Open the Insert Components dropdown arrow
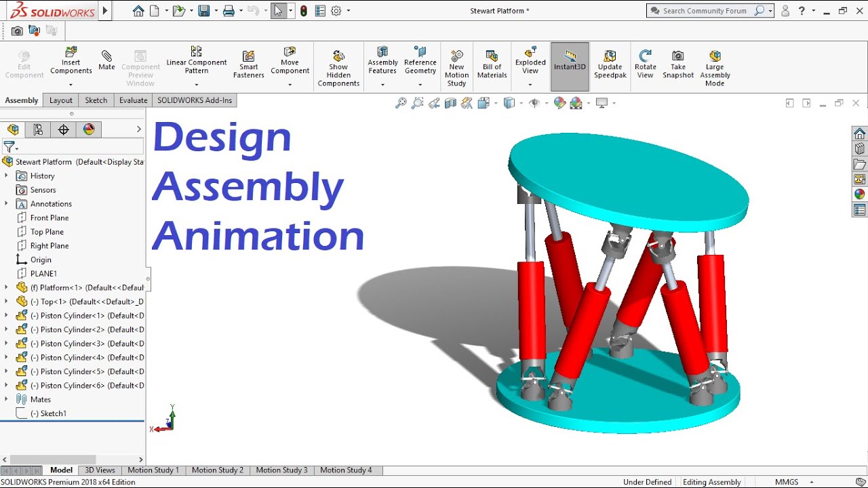 (x=71, y=85)
